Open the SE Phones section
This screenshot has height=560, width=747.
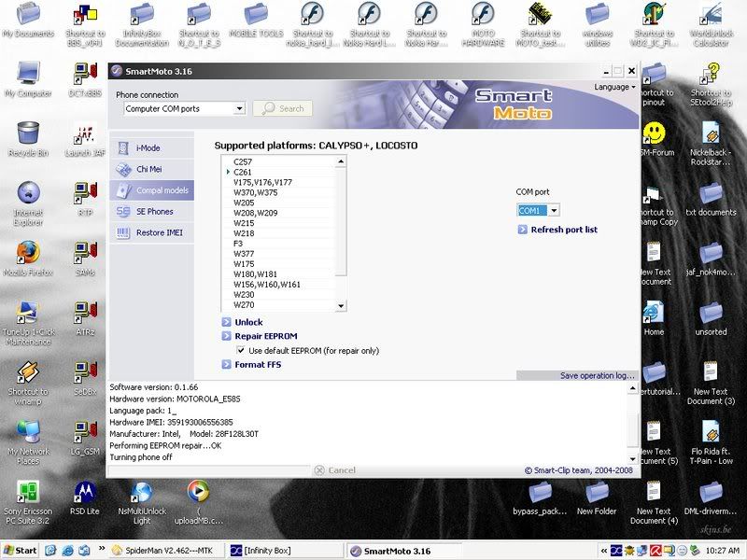coord(152,212)
